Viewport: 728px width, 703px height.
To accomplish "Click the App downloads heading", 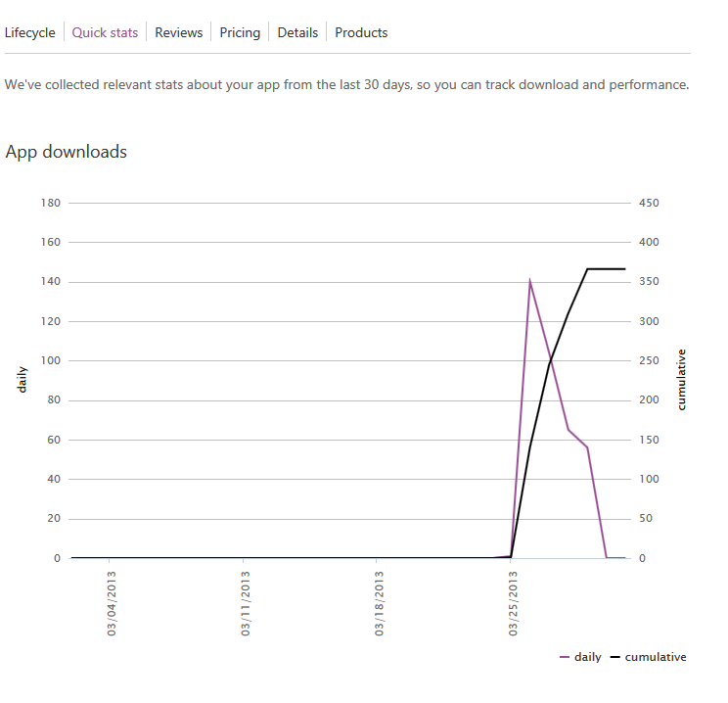I will pos(66,152).
